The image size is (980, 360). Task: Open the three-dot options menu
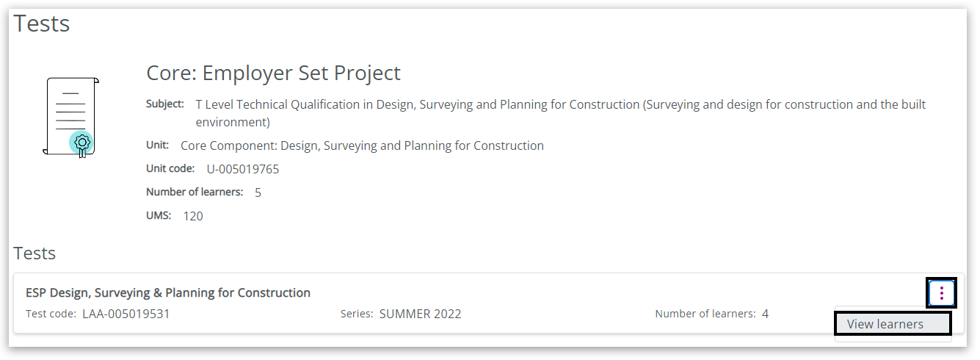coord(941,293)
